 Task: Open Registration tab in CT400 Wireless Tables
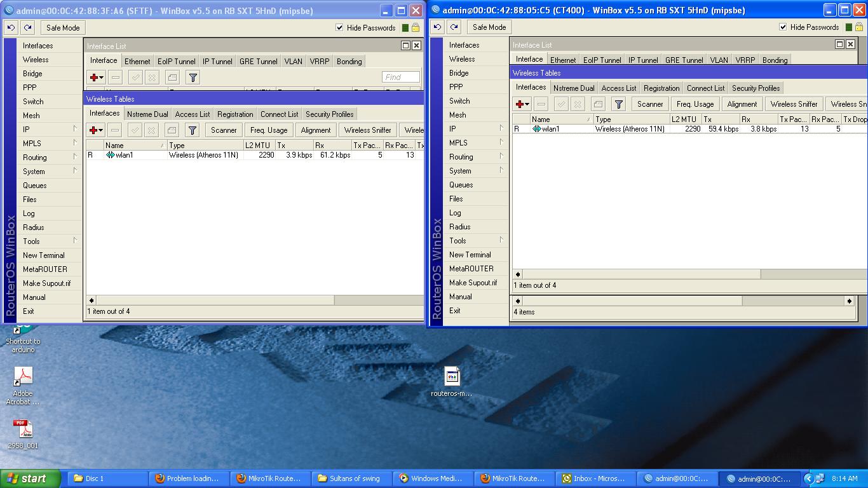(661, 88)
